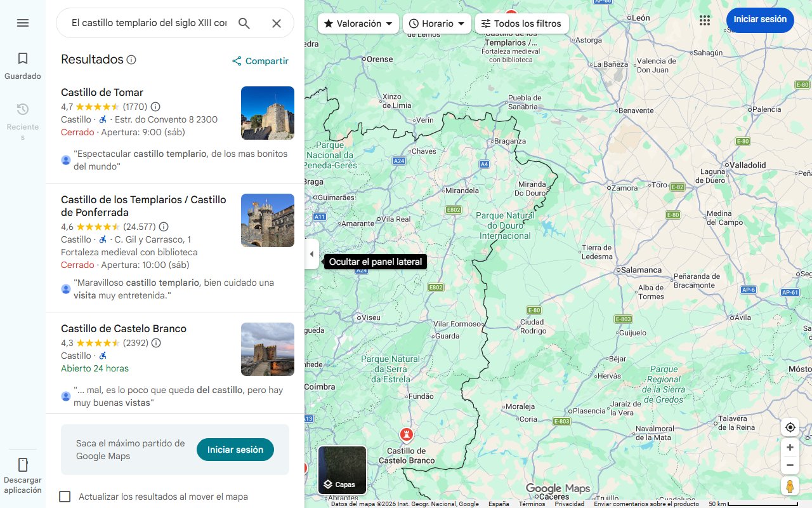This screenshot has height=508, width=812.
Task: Click the "Maravilloso castillo templario" review snippet
Action: (174, 289)
